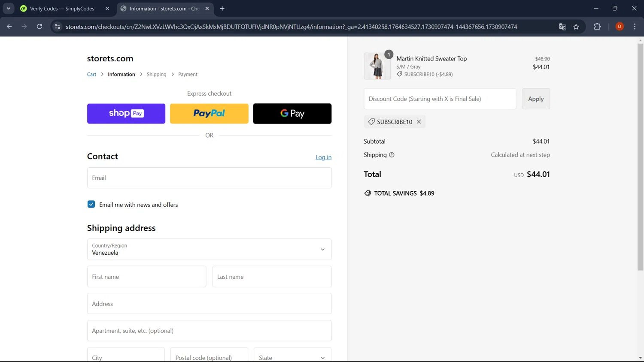Click the translate page icon
This screenshot has height=362, width=644.
(x=562, y=27)
